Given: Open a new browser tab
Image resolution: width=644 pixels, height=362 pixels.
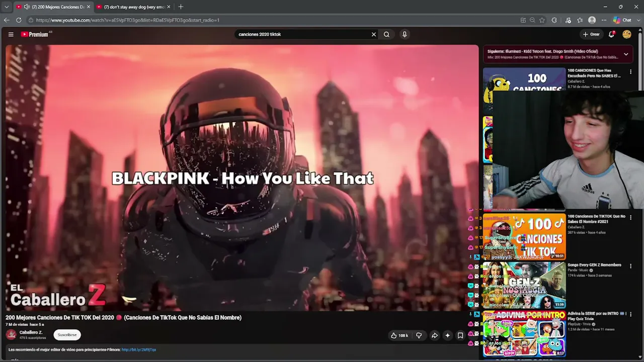Looking at the screenshot, I should tap(181, 7).
